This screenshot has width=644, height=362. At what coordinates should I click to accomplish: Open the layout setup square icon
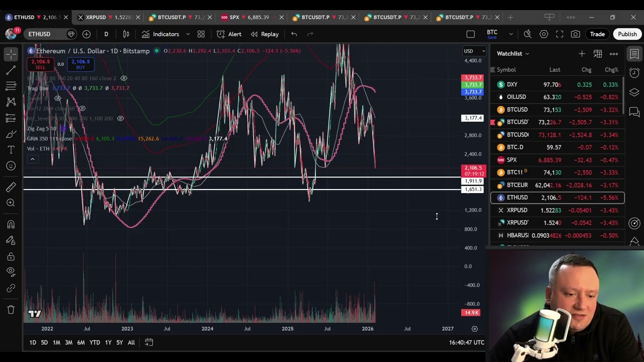pyautogui.click(x=470, y=34)
